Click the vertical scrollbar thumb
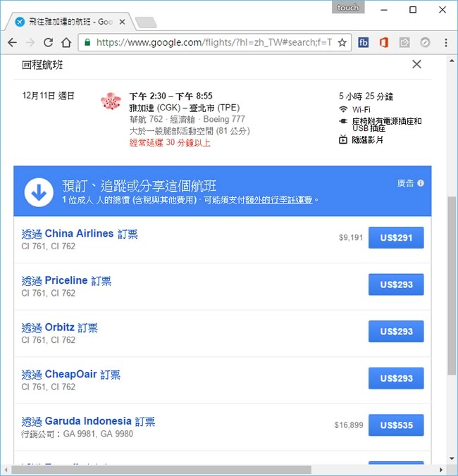 [x=452, y=285]
